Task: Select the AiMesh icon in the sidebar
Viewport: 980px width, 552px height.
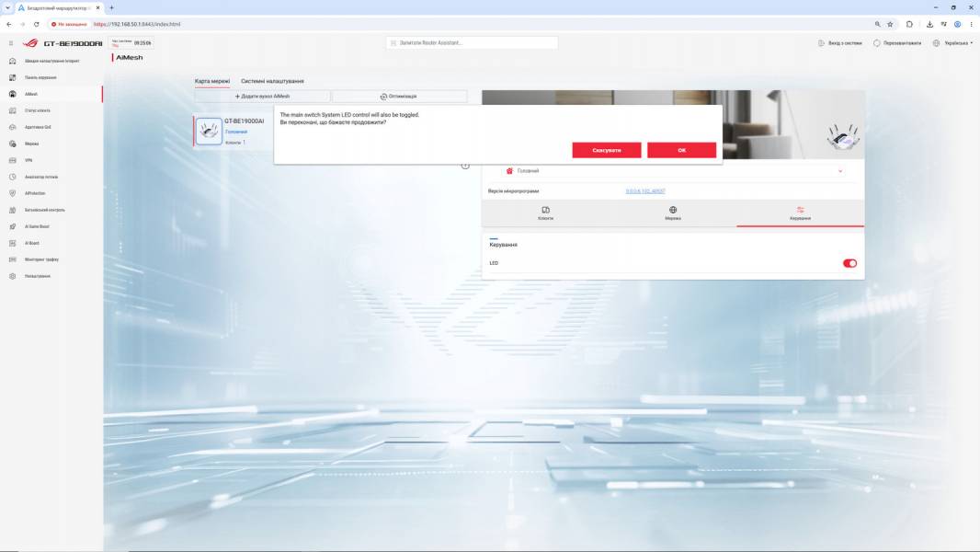Action: (13, 94)
